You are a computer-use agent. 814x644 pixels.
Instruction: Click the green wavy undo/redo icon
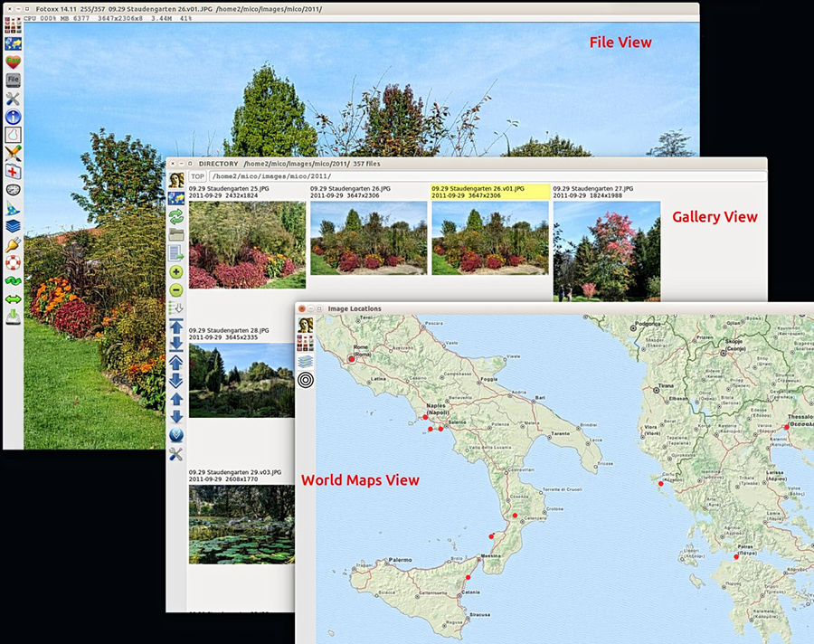pos(13,281)
